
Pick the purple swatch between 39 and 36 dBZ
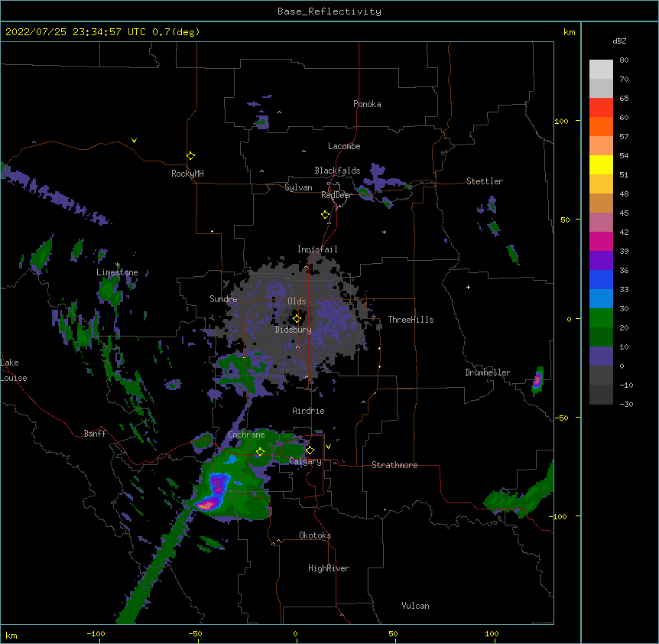[x=601, y=261]
